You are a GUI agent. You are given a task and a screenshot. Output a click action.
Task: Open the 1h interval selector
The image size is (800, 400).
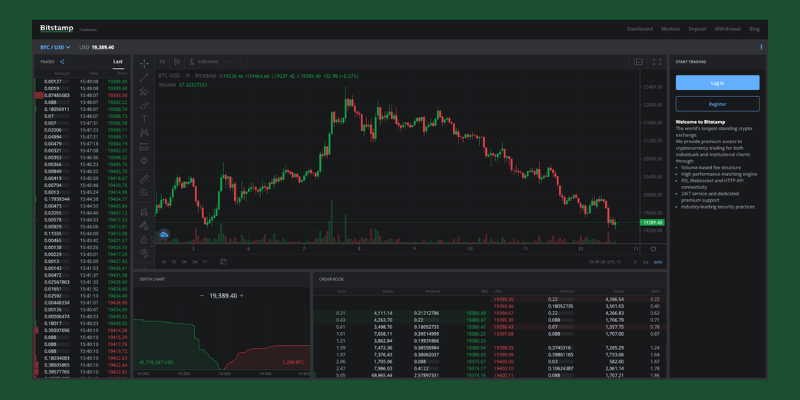[x=162, y=61]
